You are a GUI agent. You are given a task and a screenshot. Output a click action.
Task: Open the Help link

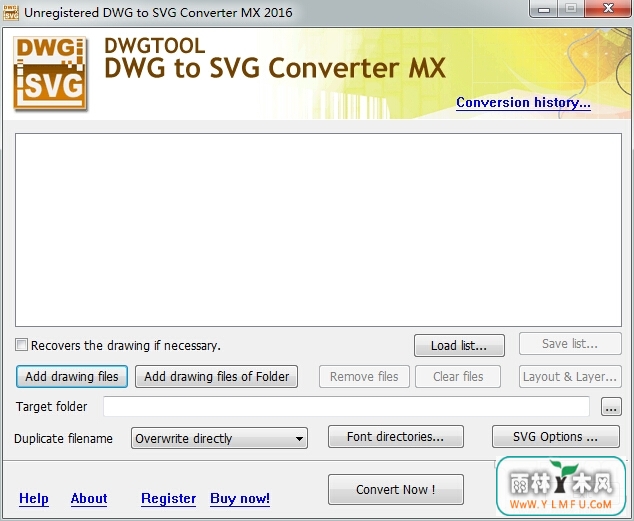point(34,498)
